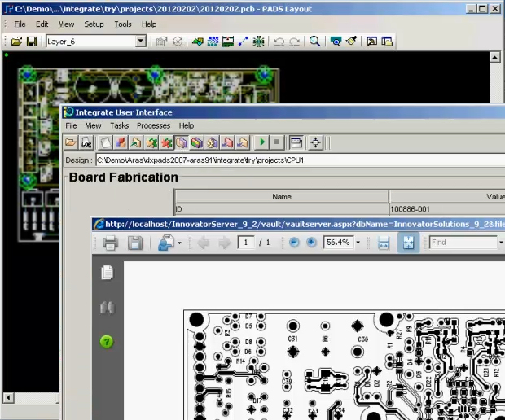Toggle the fit-page view button in PDF viewer
Image resolution: width=505 pixels, height=420 pixels.
(x=408, y=243)
